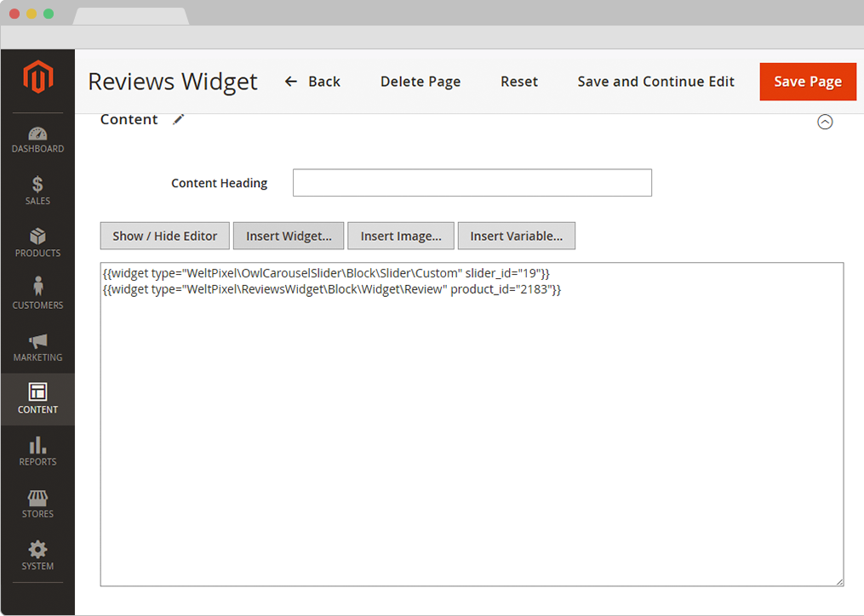The height and width of the screenshot is (616, 864).
Task: Open the Reports menu in sidebar
Action: tap(37, 451)
